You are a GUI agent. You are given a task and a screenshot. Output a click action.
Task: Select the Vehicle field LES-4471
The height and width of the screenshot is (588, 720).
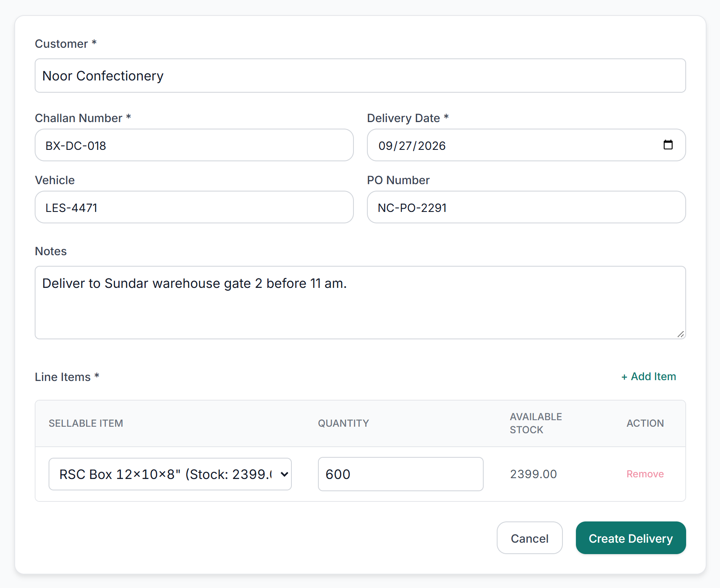(x=194, y=207)
